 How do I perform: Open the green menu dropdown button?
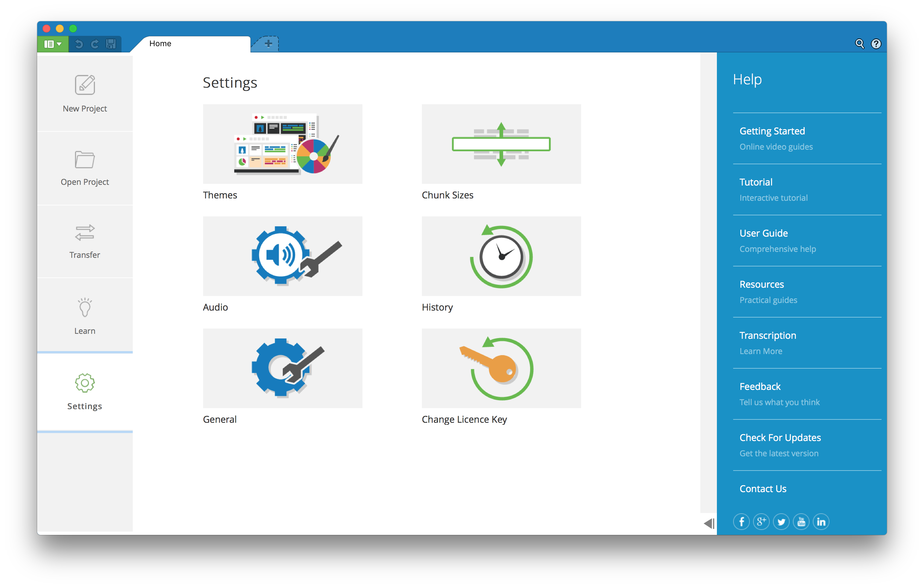53,44
